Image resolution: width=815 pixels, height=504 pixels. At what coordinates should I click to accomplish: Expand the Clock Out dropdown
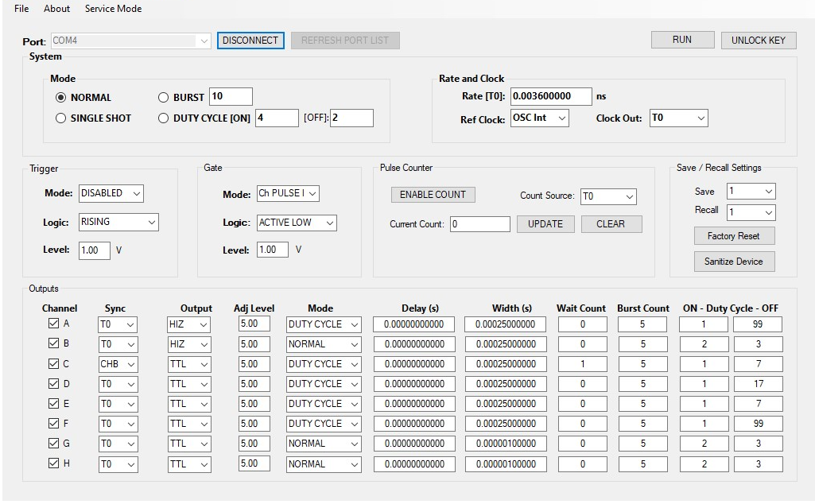[x=678, y=118]
